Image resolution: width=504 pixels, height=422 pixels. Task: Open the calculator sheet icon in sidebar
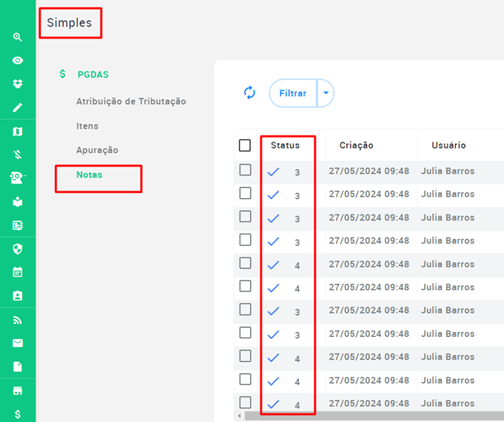(x=17, y=225)
